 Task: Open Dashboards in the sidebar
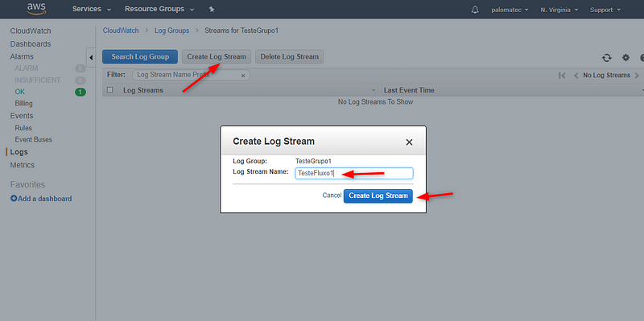point(31,44)
